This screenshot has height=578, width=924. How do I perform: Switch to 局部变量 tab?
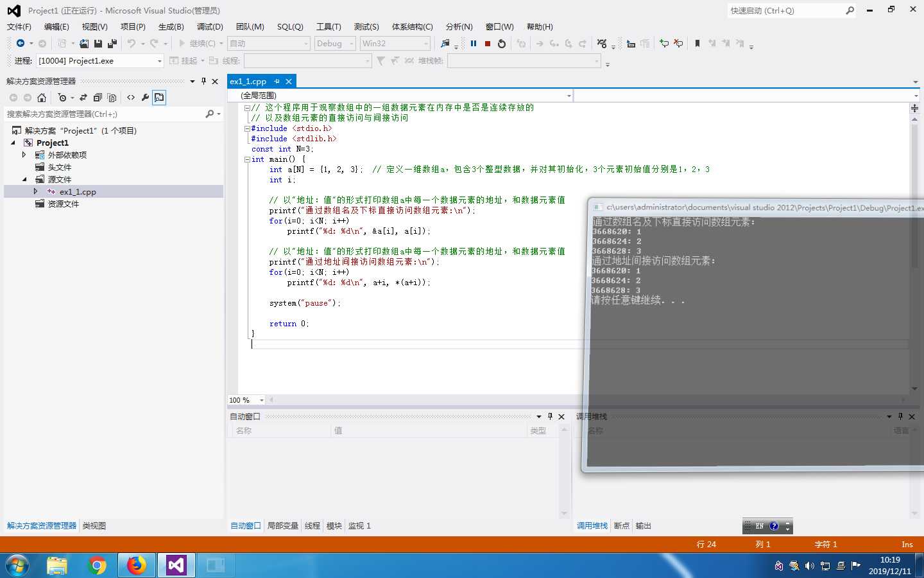(283, 525)
